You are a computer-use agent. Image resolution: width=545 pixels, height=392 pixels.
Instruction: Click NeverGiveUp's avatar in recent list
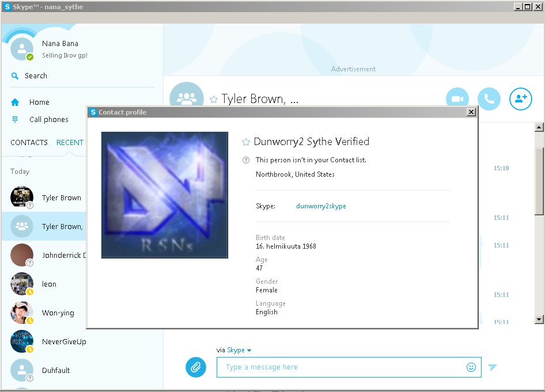click(x=22, y=341)
